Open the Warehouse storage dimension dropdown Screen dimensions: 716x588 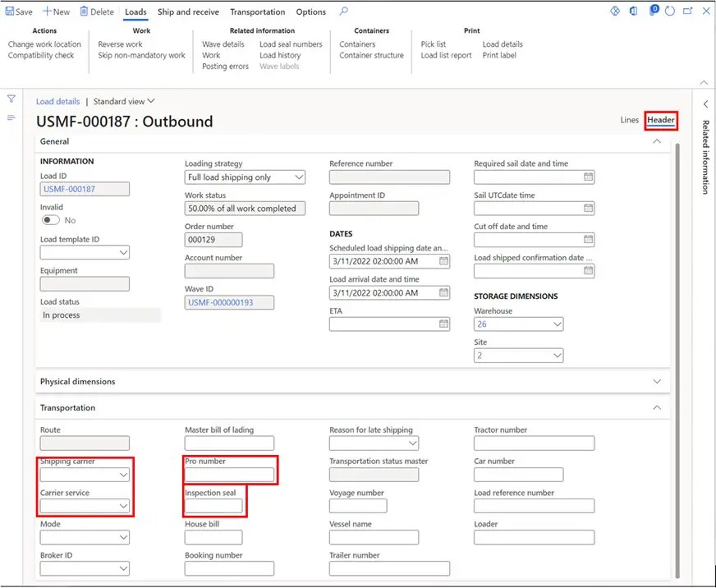pos(557,324)
